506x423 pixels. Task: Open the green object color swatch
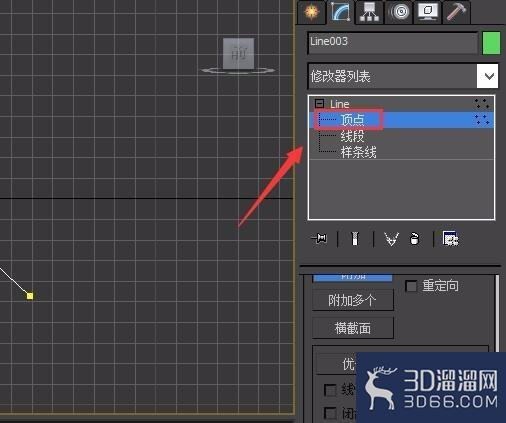tap(491, 43)
